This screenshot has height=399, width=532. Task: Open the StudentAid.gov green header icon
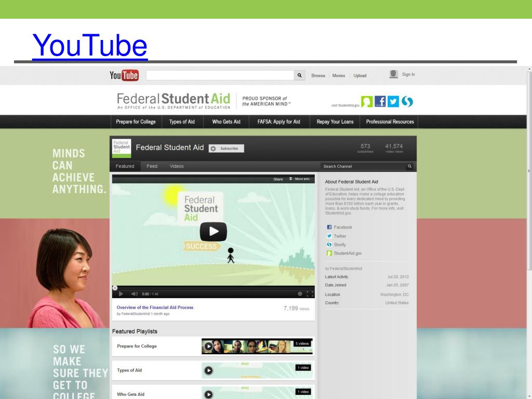pos(367,101)
